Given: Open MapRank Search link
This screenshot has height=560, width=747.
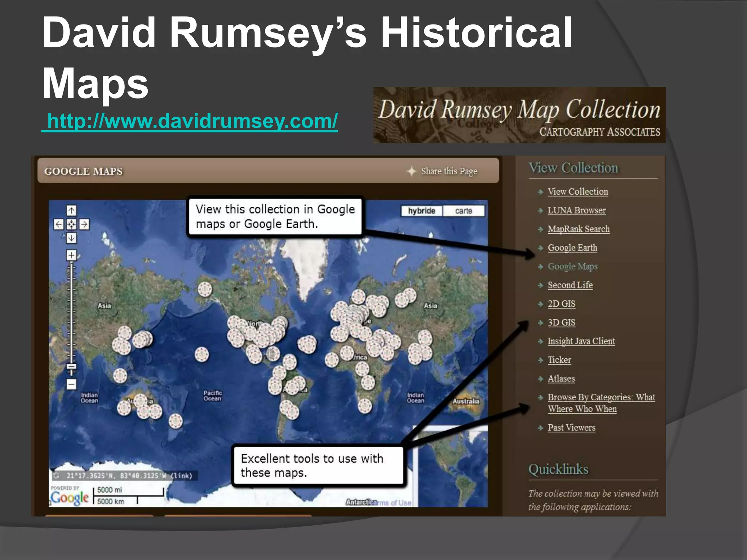Looking at the screenshot, I should coord(578,229).
